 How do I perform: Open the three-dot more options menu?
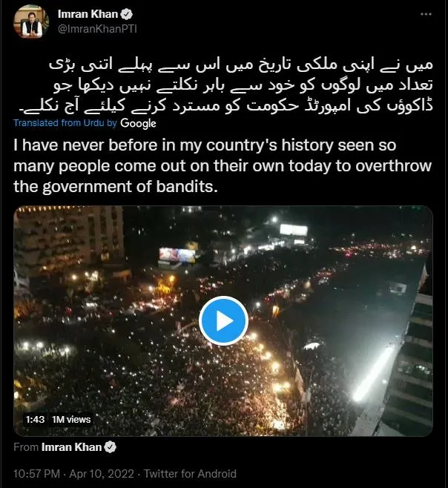[426, 14]
